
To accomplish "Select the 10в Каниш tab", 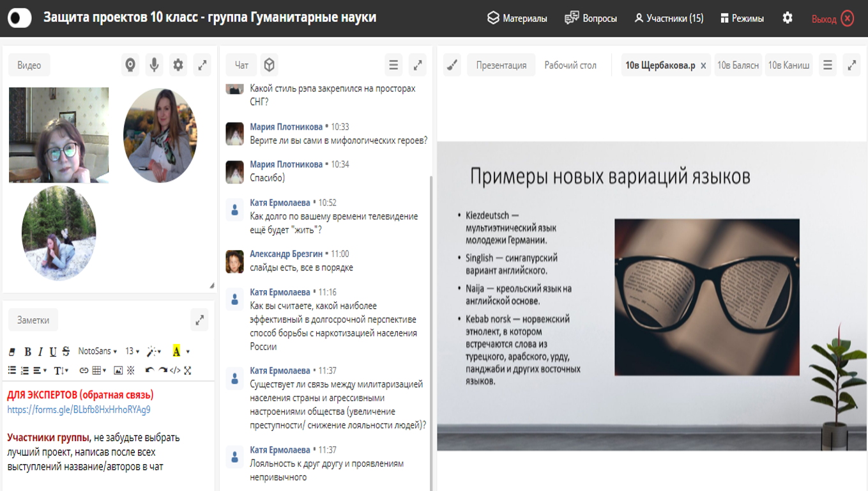I will pyautogui.click(x=789, y=65).
